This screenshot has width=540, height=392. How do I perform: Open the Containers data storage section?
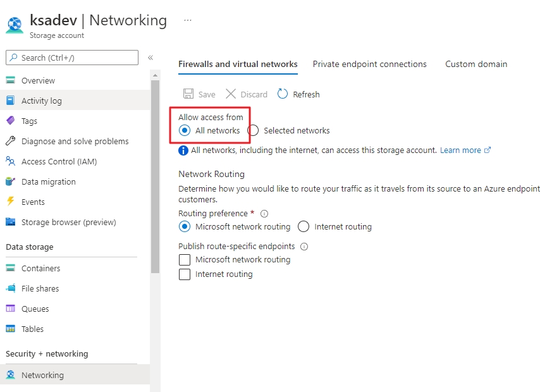tap(39, 268)
